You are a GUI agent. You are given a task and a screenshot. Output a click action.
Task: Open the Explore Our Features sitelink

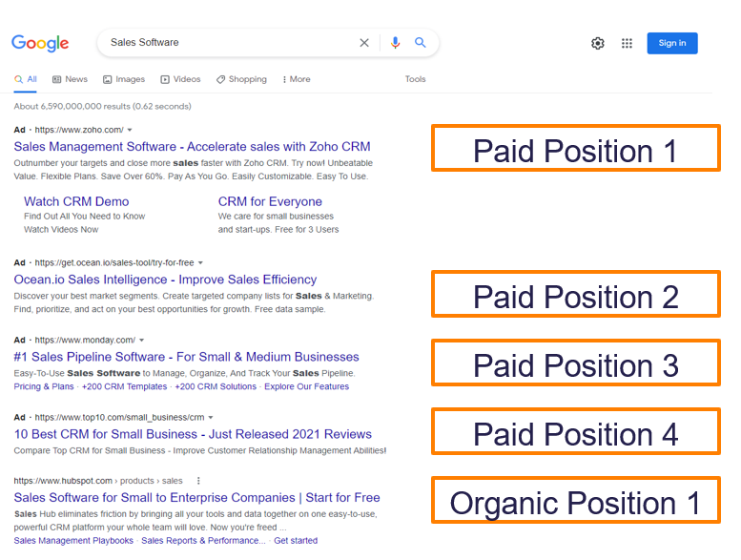coord(306,386)
